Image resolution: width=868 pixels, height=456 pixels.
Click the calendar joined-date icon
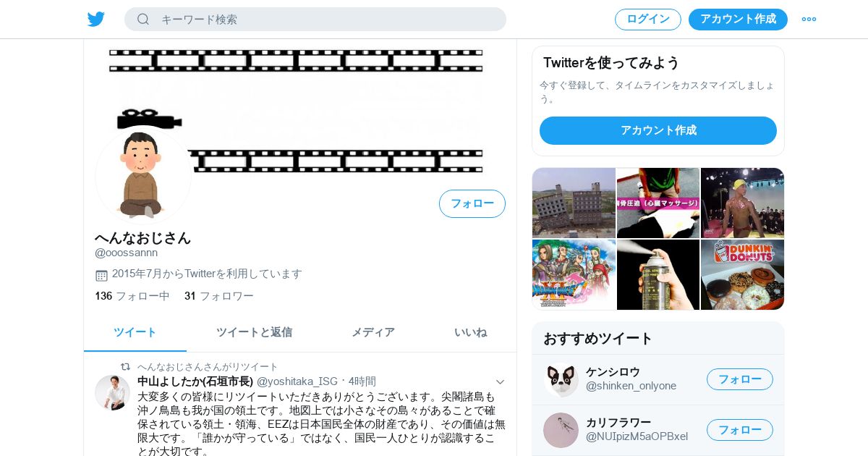[101, 275]
